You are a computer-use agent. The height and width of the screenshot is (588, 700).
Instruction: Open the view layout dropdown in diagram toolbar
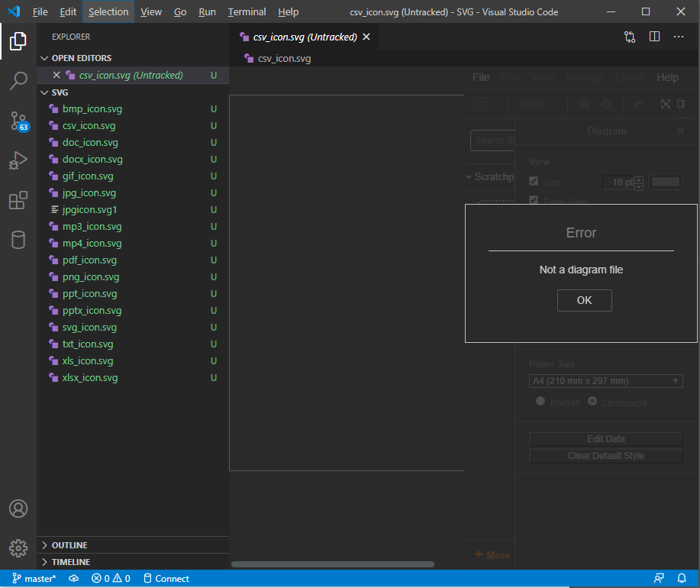click(485, 105)
